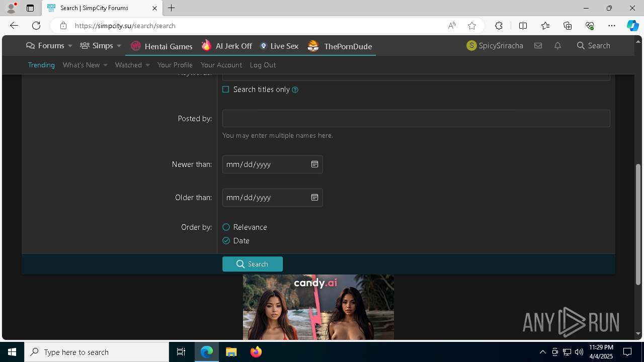Expand the Watched dropdown arrow
The image size is (644, 362).
(x=147, y=65)
